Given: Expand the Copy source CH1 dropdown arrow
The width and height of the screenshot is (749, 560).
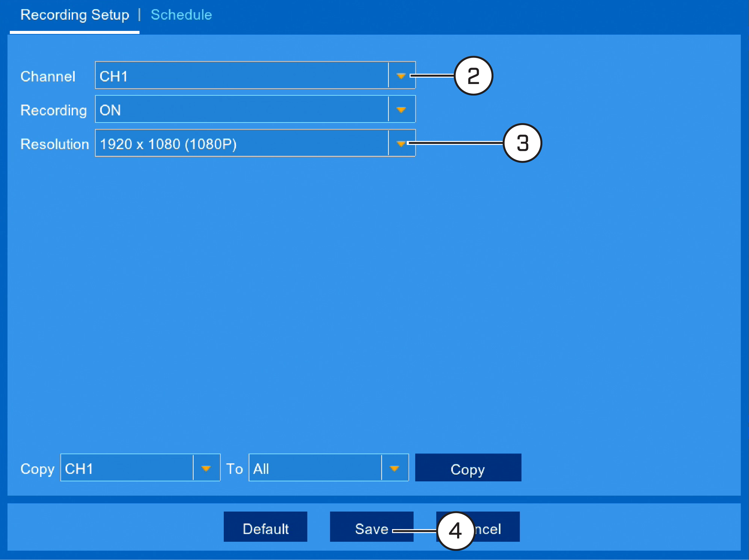Looking at the screenshot, I should (206, 468).
